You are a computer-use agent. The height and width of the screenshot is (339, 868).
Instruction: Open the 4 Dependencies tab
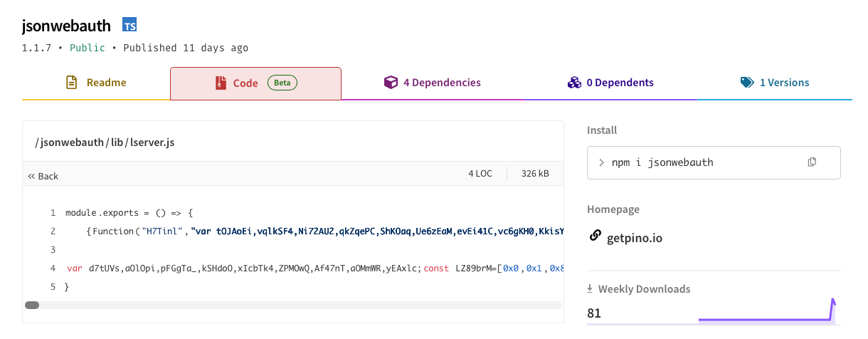(x=432, y=83)
